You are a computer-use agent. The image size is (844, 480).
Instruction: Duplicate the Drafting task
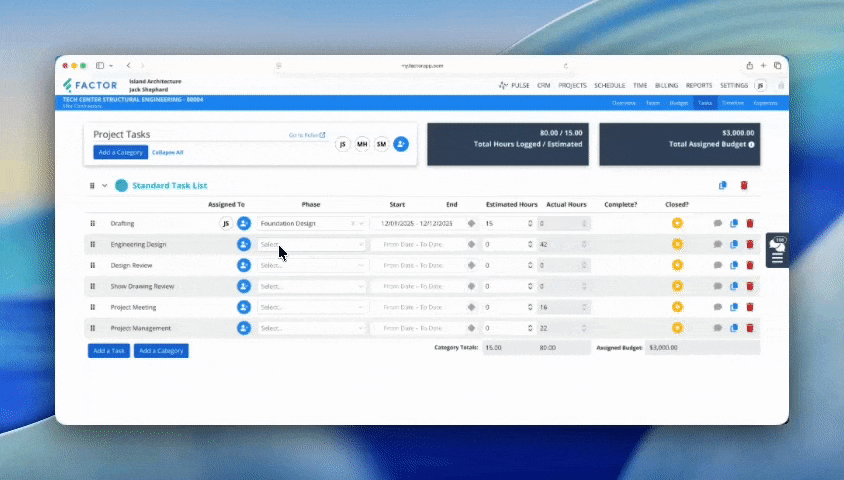[734, 223]
